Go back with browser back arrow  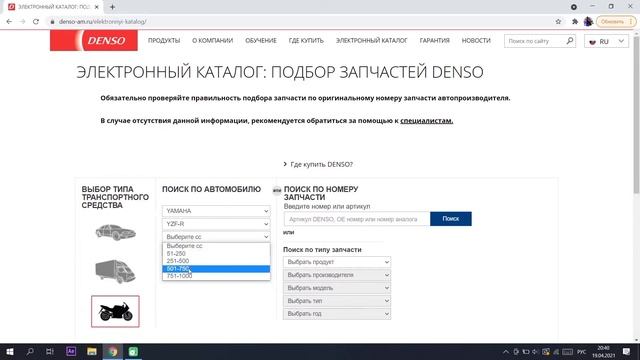(x=9, y=22)
